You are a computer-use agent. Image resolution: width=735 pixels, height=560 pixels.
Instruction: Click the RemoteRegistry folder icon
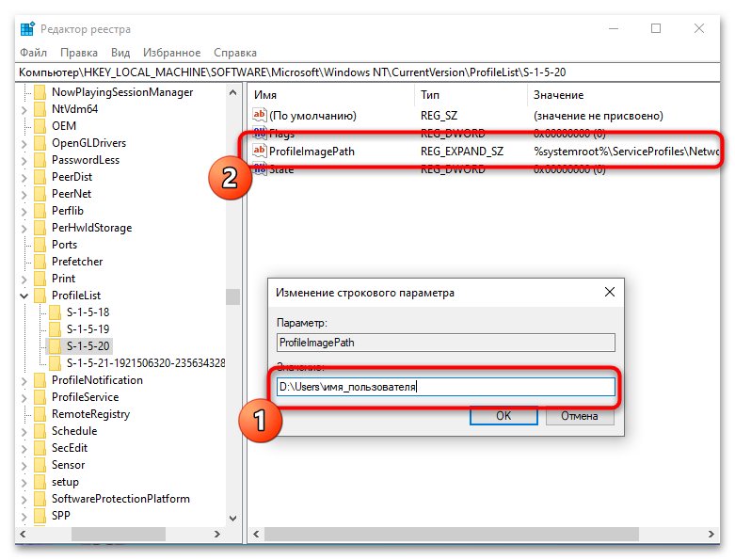tap(40, 414)
